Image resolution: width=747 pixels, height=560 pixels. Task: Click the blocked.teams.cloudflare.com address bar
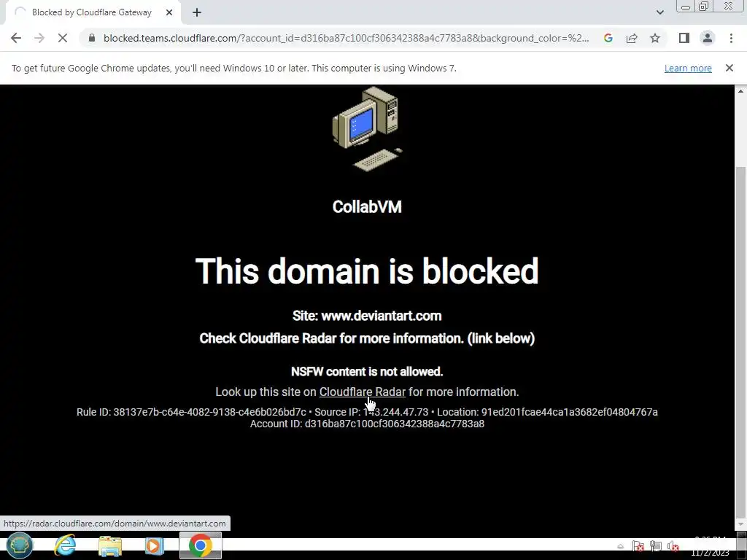[x=347, y=38]
